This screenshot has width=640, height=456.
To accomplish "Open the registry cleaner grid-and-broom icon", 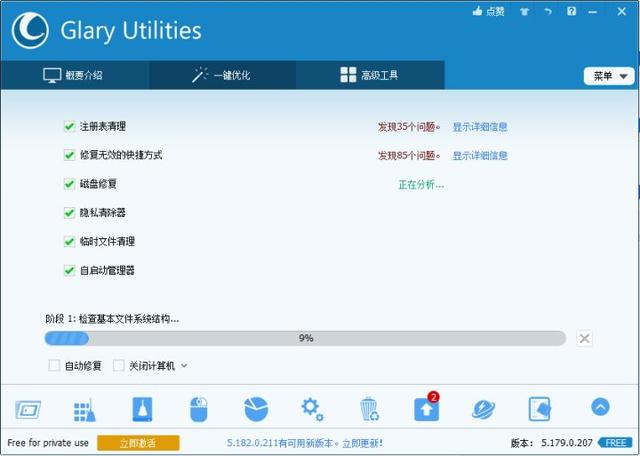I will [84, 409].
